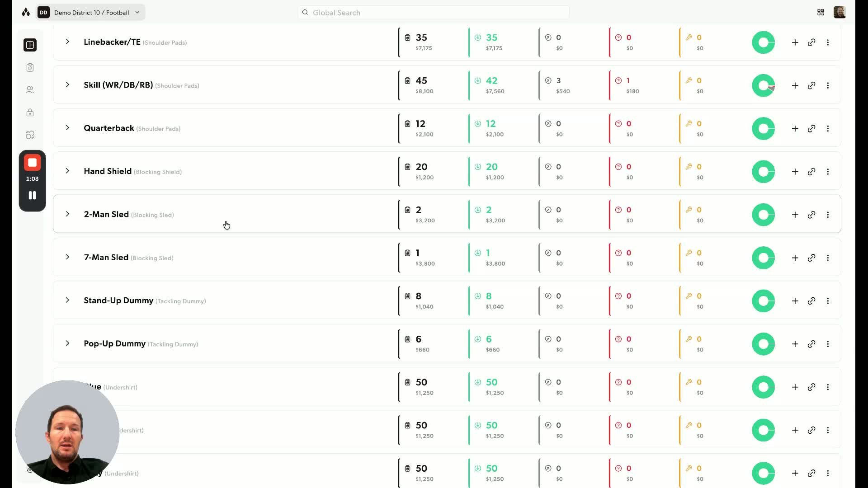
Task: Expand the Skill (WR/DB/RB) row
Action: pos(67,84)
